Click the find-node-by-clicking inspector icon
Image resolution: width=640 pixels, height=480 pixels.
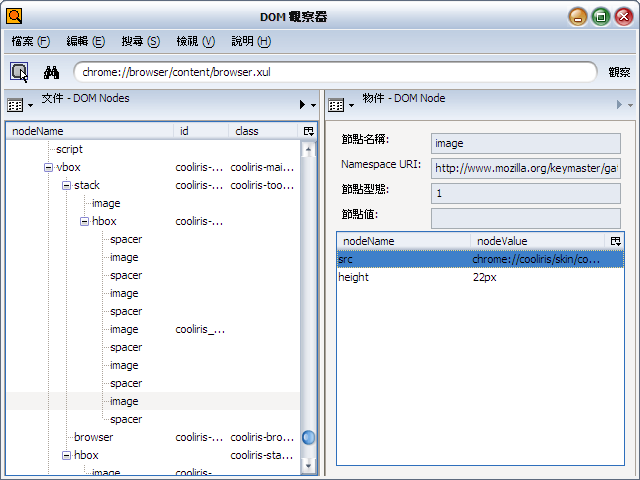pos(19,72)
